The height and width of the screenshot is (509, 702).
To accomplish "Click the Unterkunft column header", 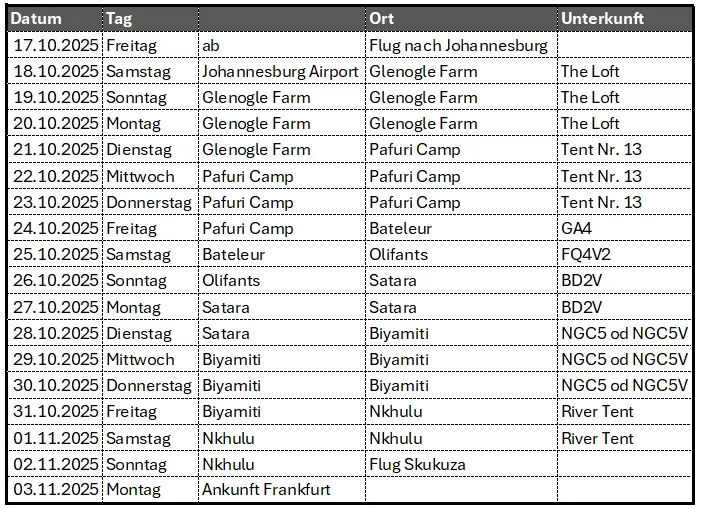I will pyautogui.click(x=625, y=19).
